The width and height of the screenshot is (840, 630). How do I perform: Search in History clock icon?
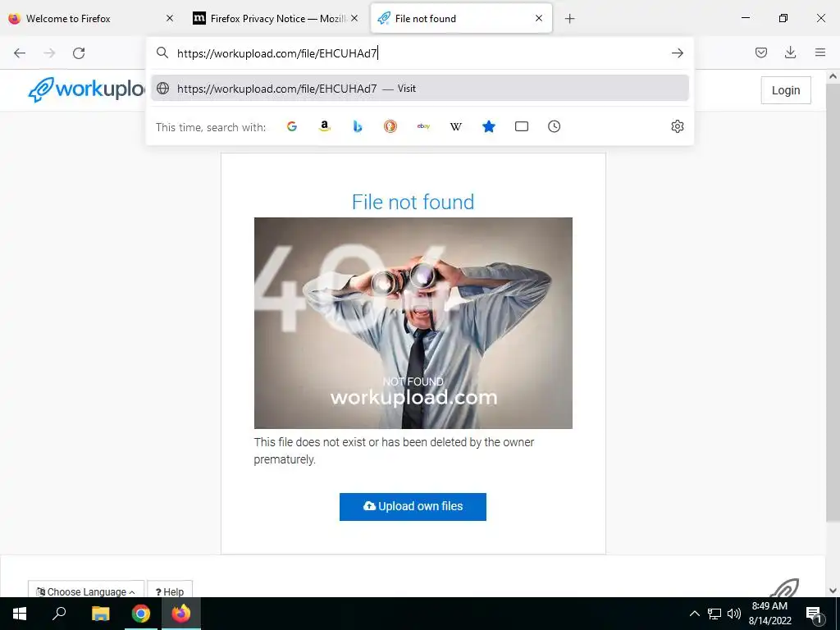point(554,126)
